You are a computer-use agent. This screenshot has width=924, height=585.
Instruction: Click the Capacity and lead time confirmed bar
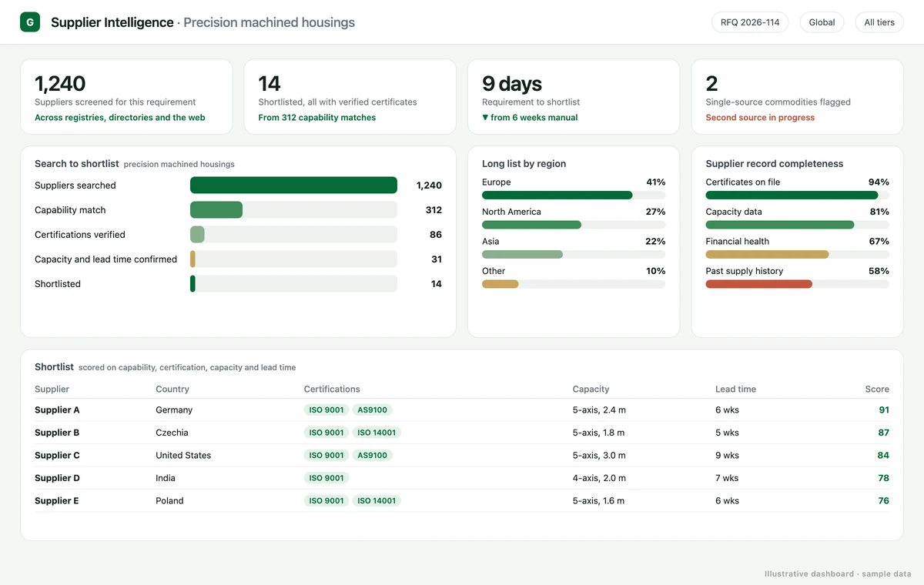point(293,259)
